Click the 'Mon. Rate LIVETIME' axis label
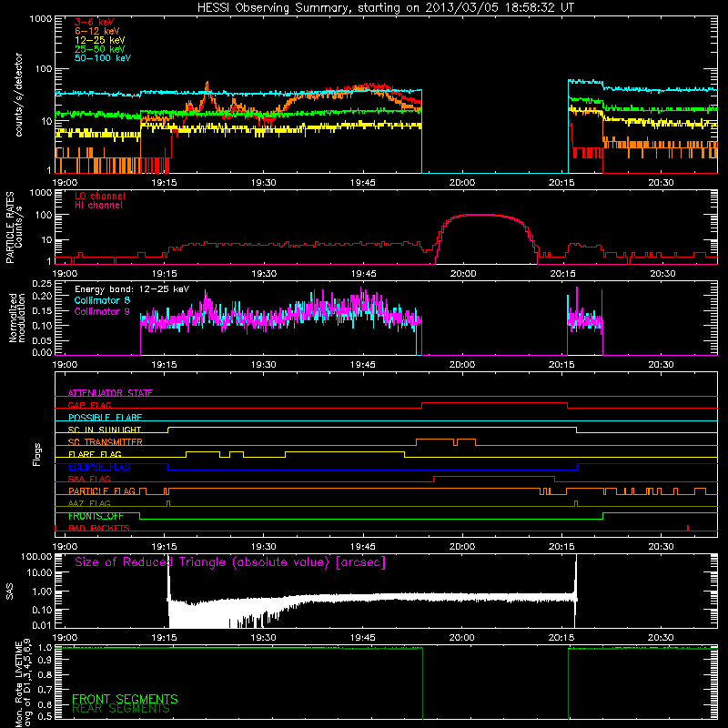 click(x=18, y=685)
